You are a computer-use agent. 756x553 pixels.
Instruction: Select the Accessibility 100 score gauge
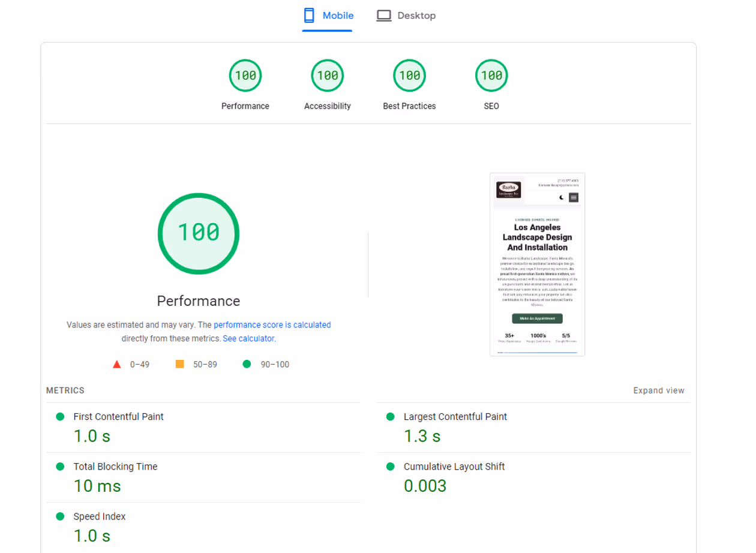(327, 75)
